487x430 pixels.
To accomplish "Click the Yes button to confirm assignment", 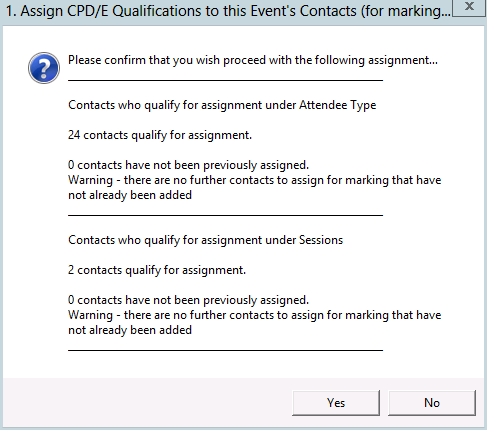I will [336, 403].
